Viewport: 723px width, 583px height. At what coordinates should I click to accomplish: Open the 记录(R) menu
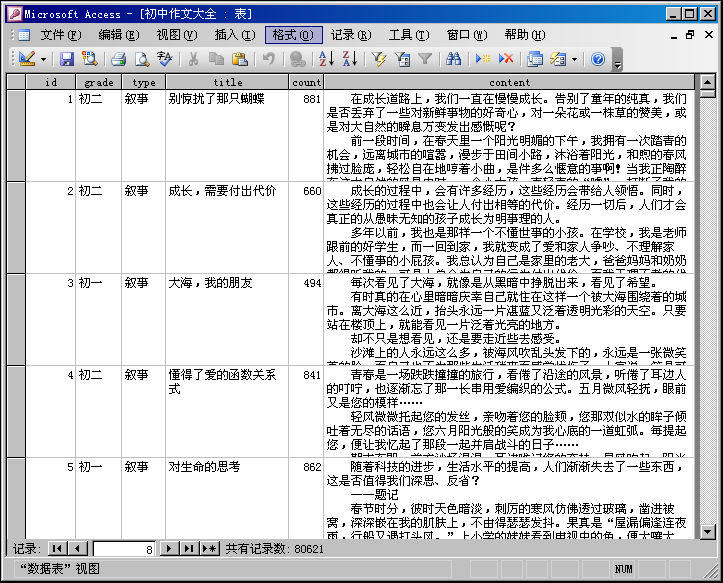[351, 35]
